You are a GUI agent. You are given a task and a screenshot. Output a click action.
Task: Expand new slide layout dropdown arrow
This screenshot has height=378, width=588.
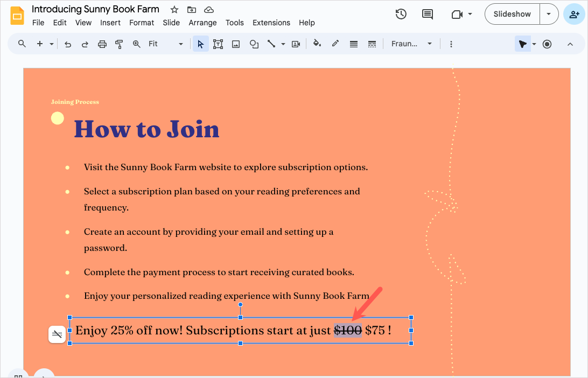tap(52, 44)
